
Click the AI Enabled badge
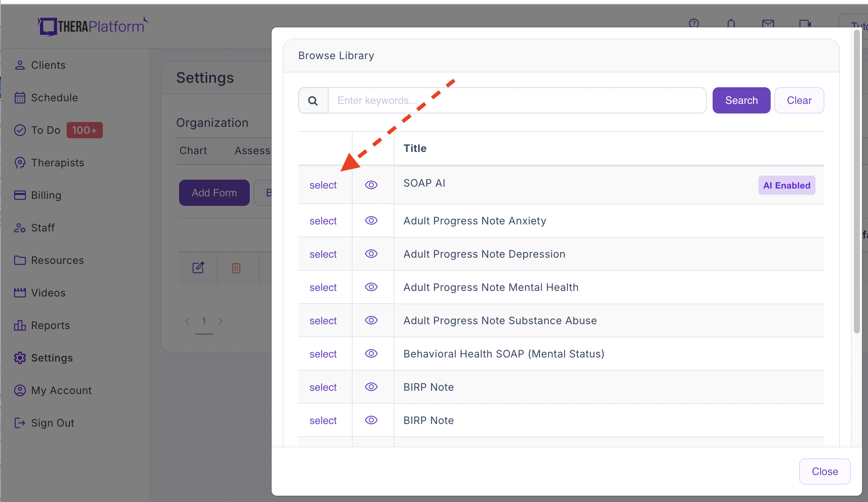pyautogui.click(x=787, y=185)
